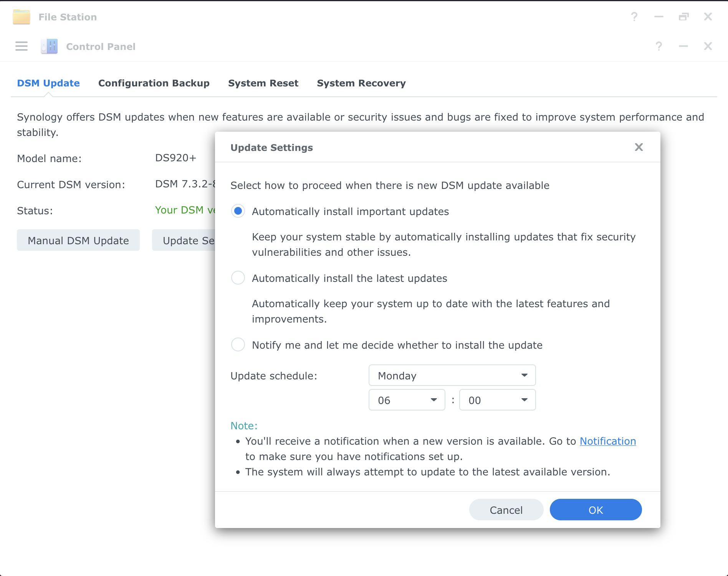Click the Note: heading text
728x576 pixels.
point(244,426)
